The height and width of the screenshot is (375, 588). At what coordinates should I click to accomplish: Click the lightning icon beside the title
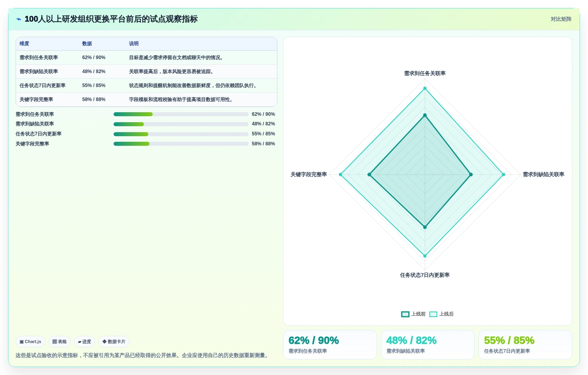tap(18, 19)
